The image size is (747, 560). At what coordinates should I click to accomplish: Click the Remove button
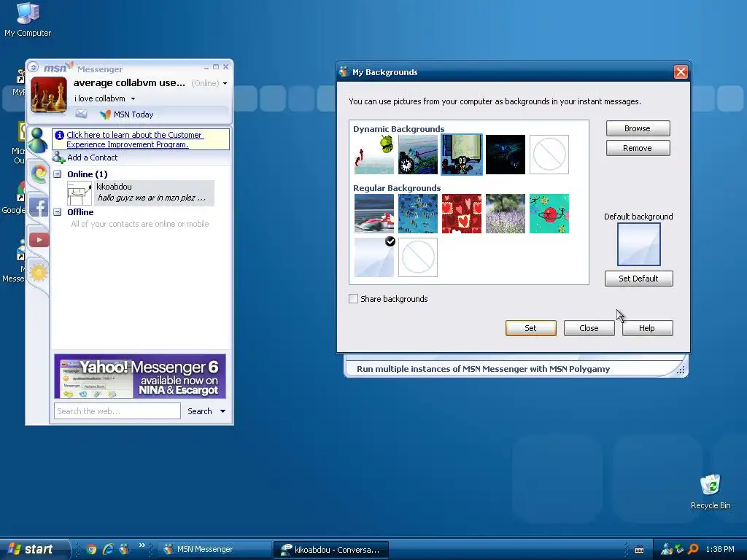638,148
